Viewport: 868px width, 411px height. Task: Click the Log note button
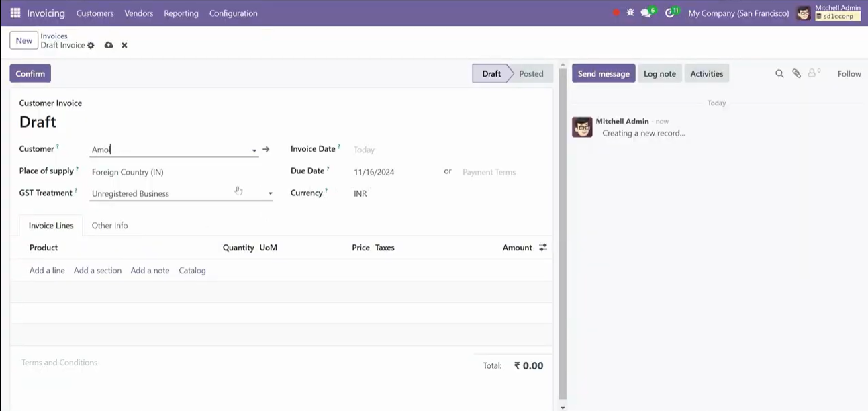point(660,74)
